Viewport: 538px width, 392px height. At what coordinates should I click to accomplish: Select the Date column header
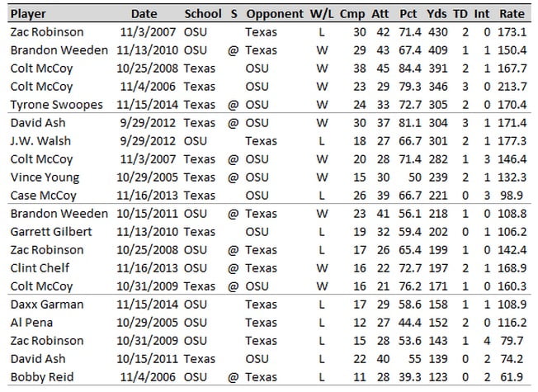coord(144,14)
